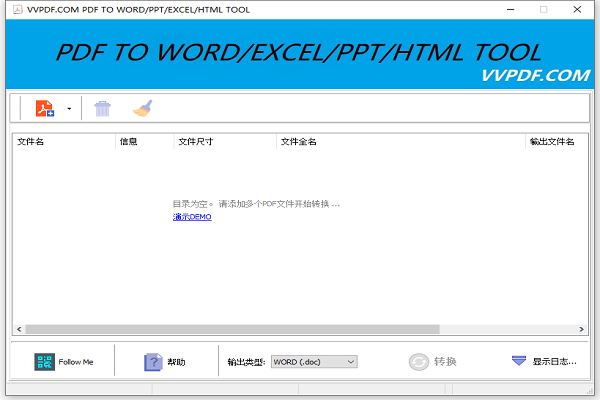Expand the 输出类型 WORD (.doc) combo box
The height and width of the screenshot is (400, 600).
[314, 362]
